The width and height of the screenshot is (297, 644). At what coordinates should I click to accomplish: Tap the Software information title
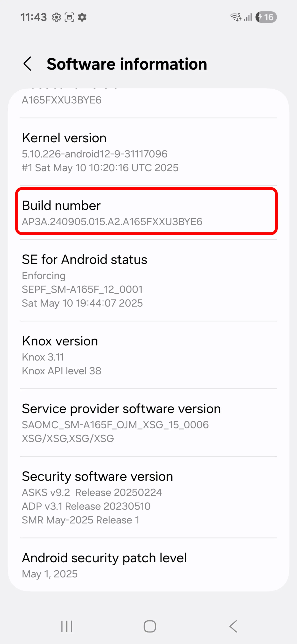click(x=127, y=64)
